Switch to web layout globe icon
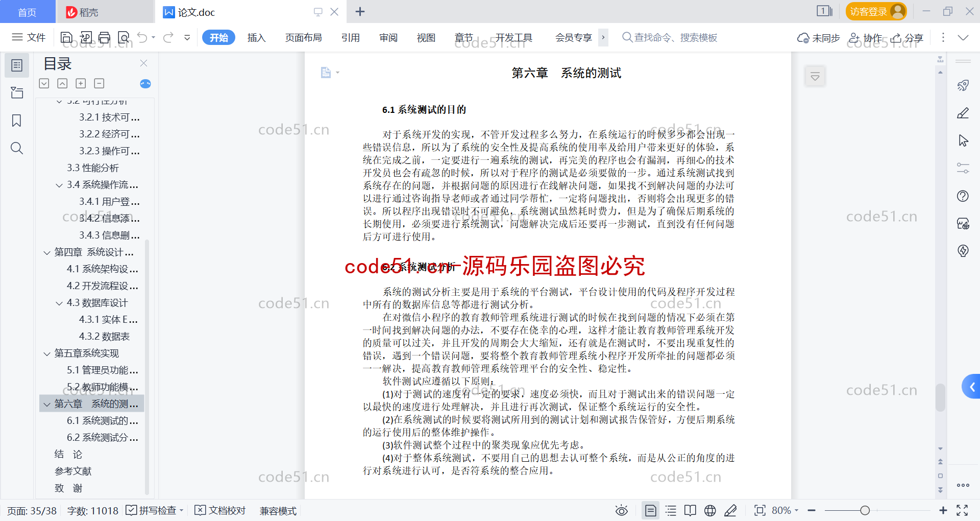Image resolution: width=980 pixels, height=521 pixels. (710, 510)
